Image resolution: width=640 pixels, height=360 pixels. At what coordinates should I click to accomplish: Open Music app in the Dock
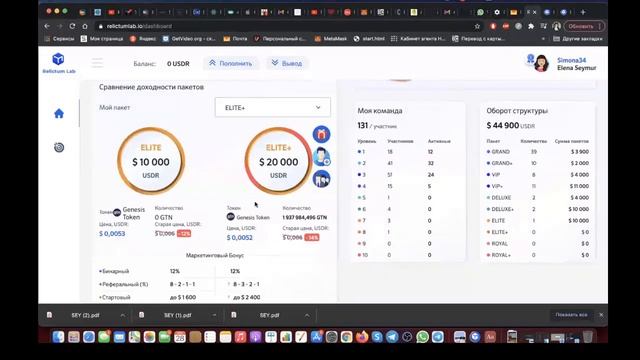point(240,337)
